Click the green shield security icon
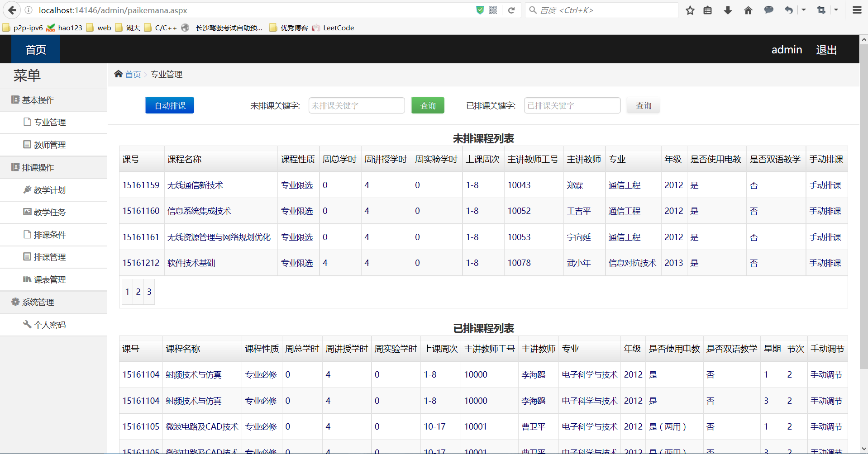Image resolution: width=868 pixels, height=454 pixels. (x=480, y=10)
